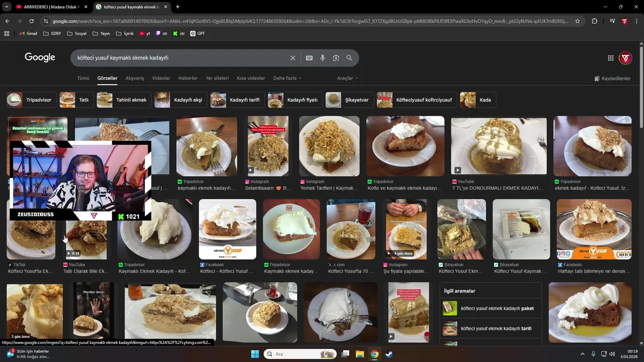Open the Selamllaaarrr Instagram result link

268,188
